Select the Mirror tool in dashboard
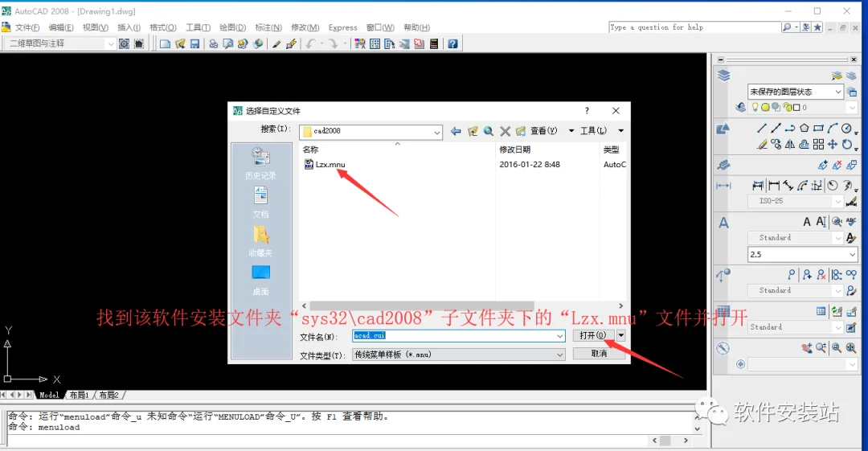This screenshot has width=868, height=451. [790, 145]
